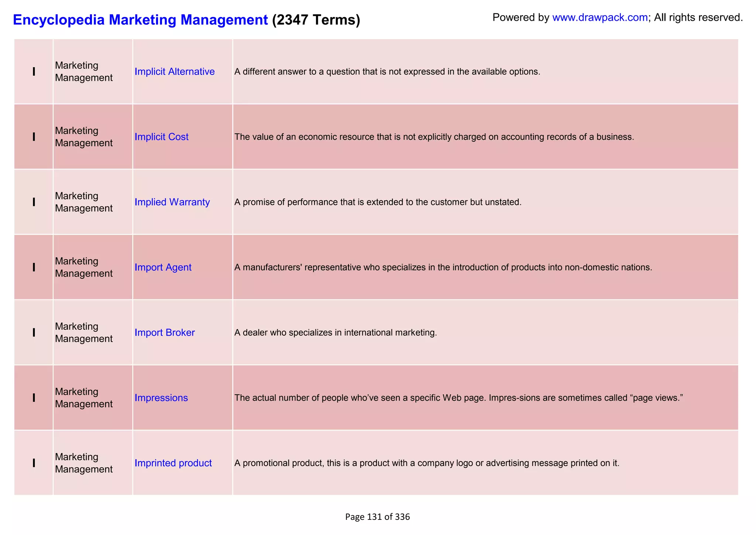Select the Import Broker definition about international marketing
The image size is (756, 535).
point(336,333)
